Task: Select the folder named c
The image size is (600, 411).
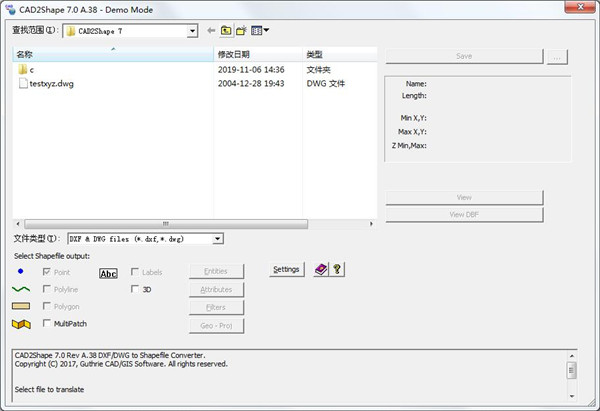Action: (x=31, y=70)
